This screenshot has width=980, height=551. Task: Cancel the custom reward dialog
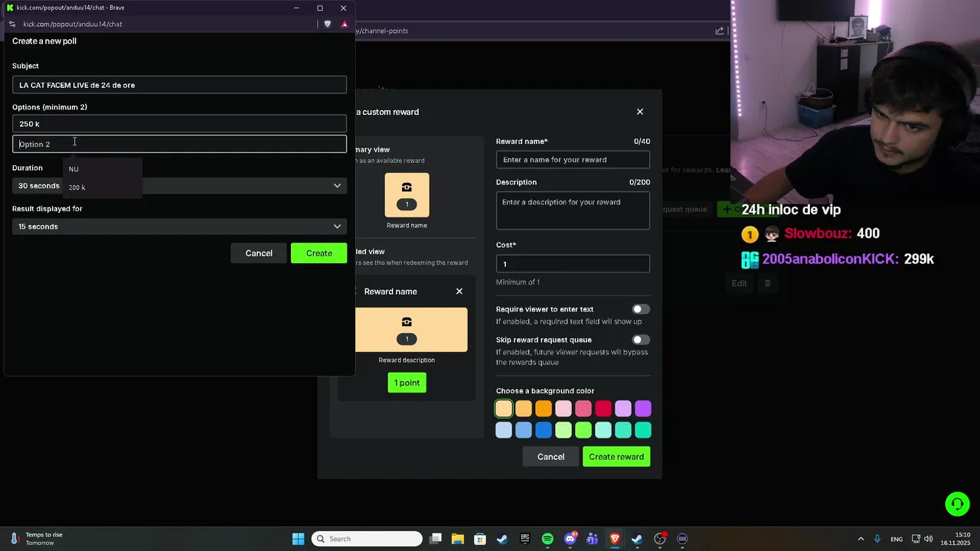[x=550, y=457]
